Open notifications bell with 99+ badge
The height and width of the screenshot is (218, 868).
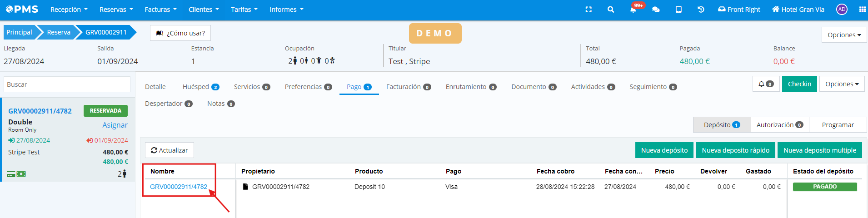tap(633, 10)
